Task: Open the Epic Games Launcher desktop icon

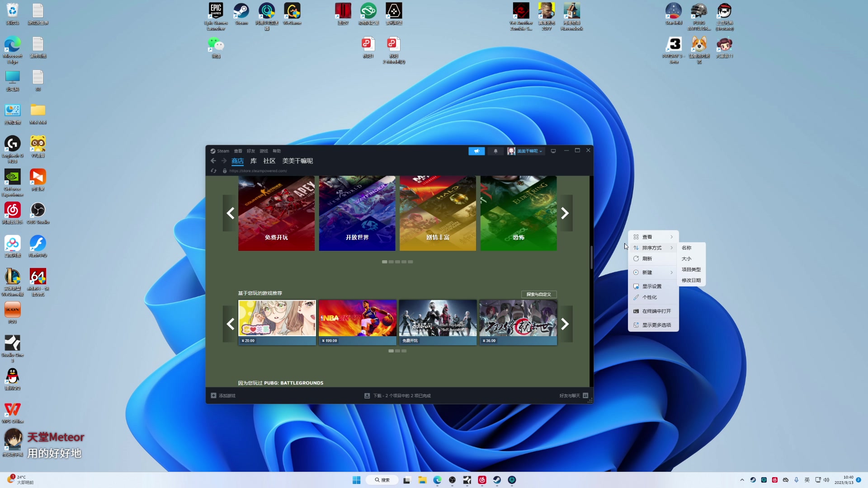Action: pyautogui.click(x=216, y=16)
